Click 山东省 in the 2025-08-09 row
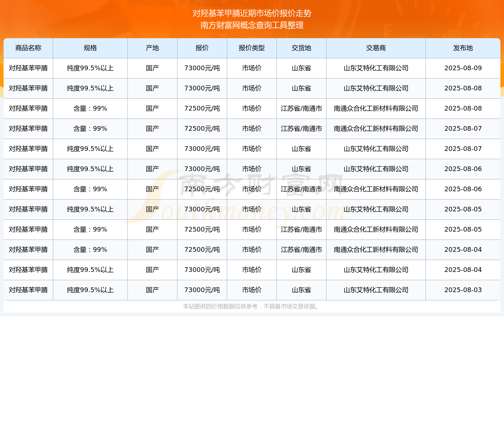Screen dimensions: 504x434 click(x=302, y=68)
